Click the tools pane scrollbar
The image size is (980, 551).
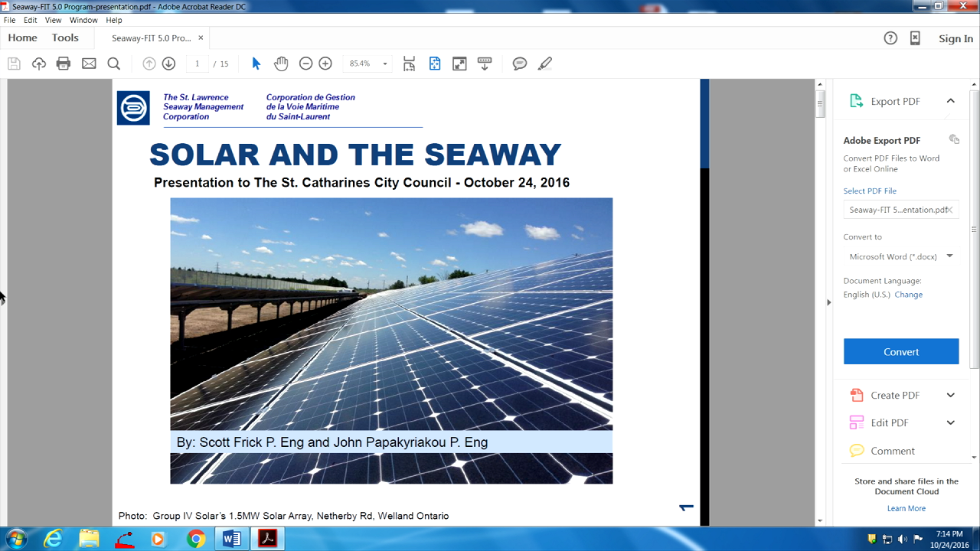(974, 230)
